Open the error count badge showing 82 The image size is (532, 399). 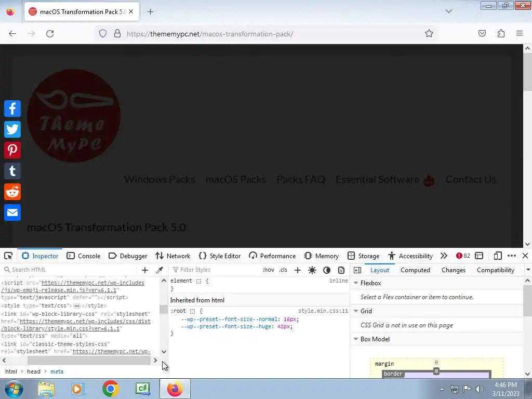coord(463,256)
